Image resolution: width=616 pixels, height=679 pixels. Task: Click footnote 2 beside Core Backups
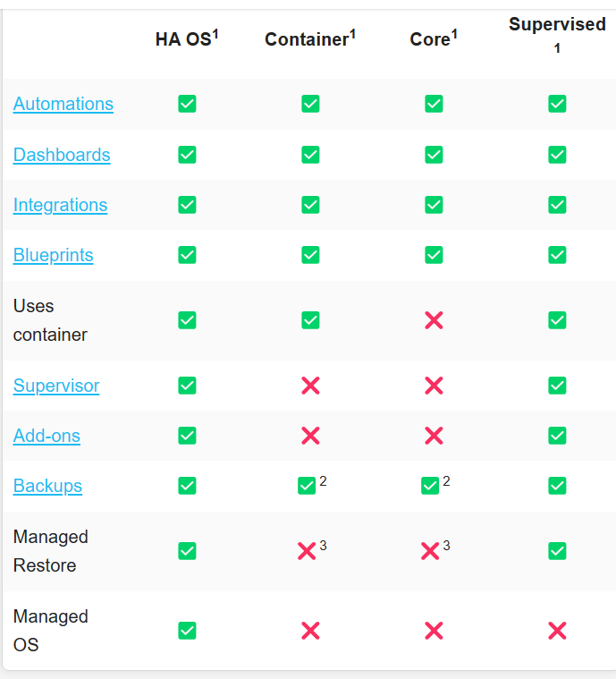pos(446,481)
